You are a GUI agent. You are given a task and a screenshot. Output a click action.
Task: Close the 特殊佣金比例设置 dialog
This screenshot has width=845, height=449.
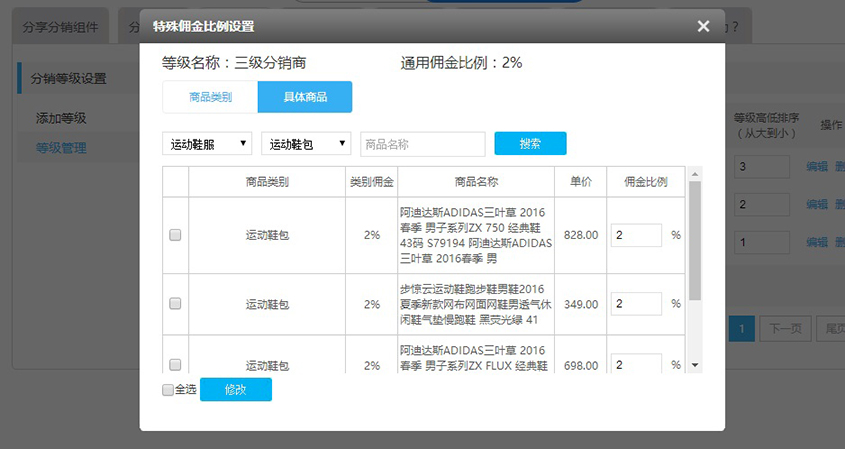point(704,27)
